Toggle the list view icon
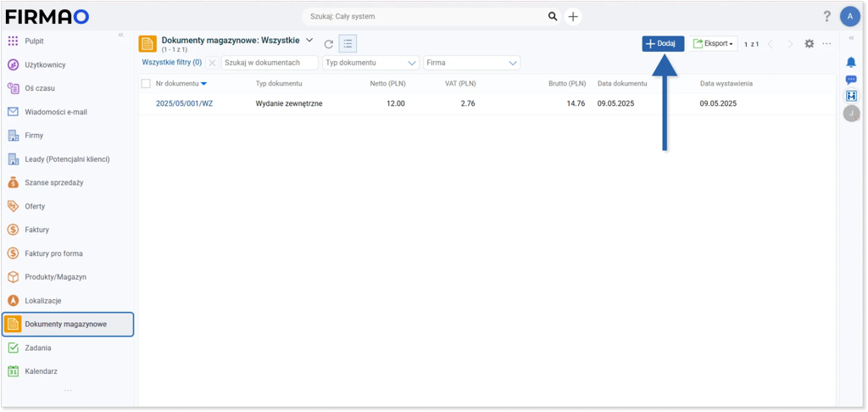Screen dimensions: 868x412 [348, 44]
